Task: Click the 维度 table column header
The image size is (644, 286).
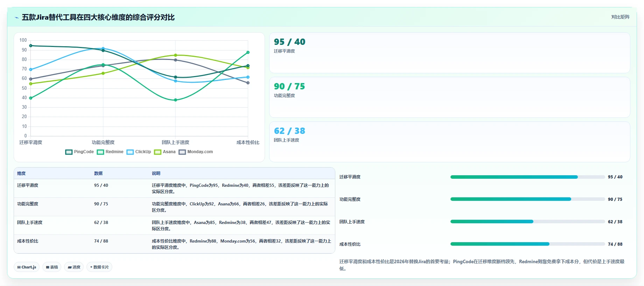Action: click(21, 173)
